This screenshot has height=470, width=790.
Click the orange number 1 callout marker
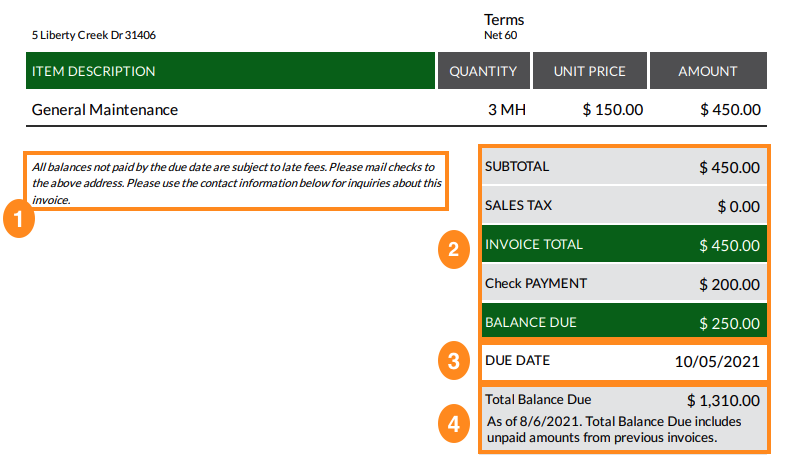click(x=18, y=219)
